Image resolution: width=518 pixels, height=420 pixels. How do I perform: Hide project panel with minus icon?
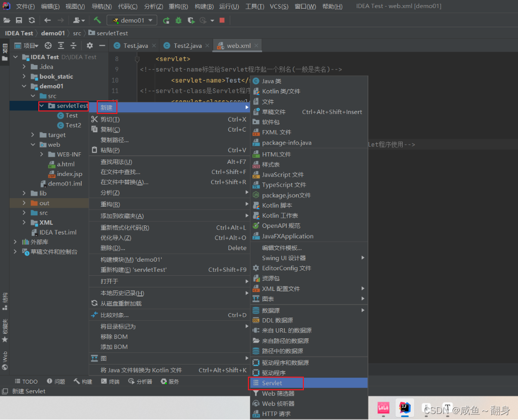[x=102, y=45]
